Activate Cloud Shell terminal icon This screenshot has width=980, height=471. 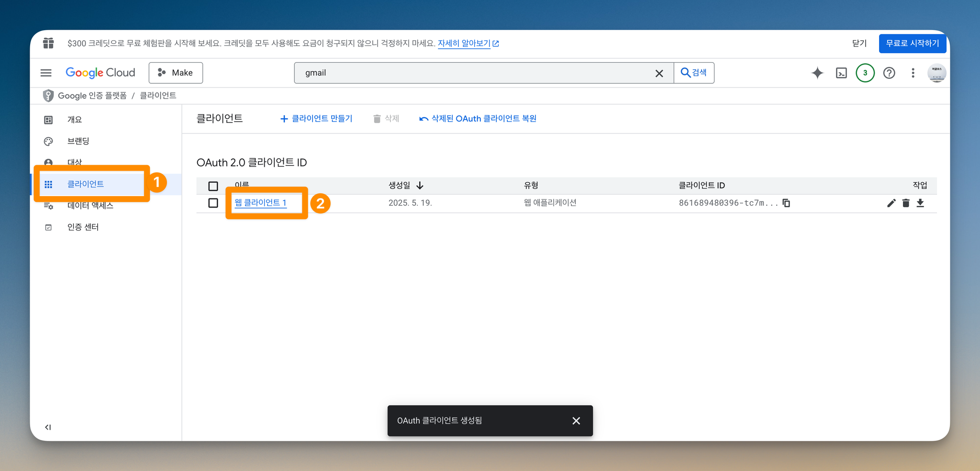coord(841,73)
